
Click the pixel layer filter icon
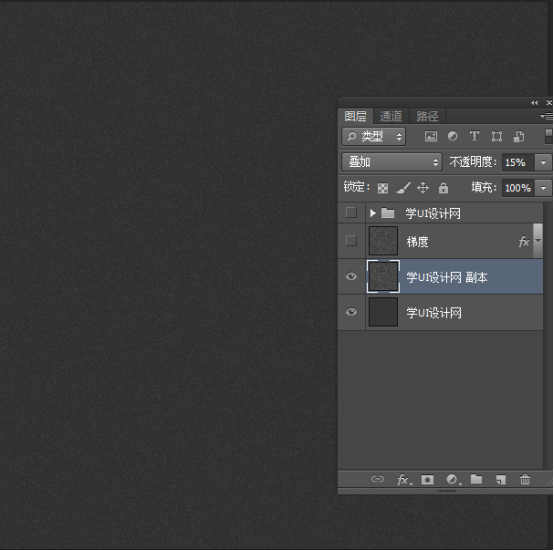[x=431, y=136]
